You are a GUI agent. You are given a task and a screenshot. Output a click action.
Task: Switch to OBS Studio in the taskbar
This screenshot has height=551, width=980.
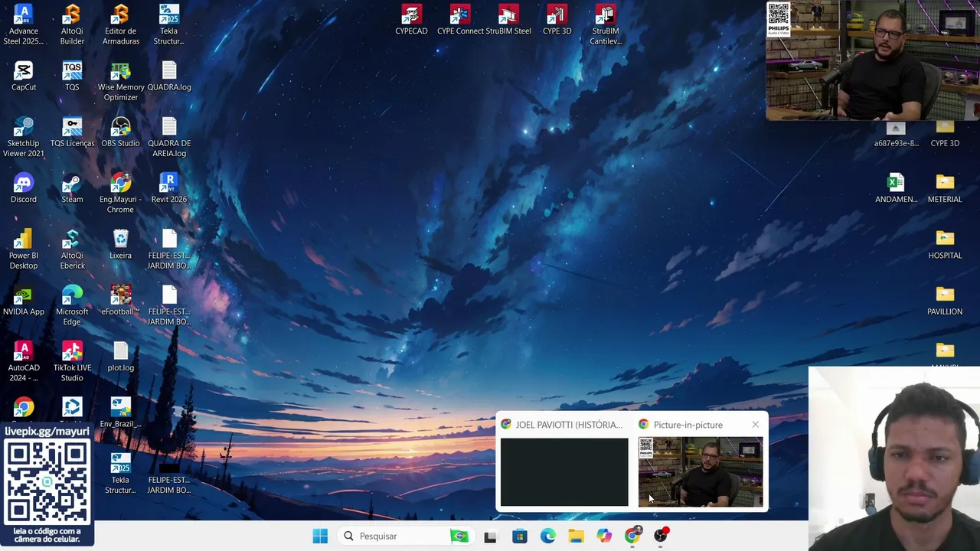pyautogui.click(x=661, y=536)
